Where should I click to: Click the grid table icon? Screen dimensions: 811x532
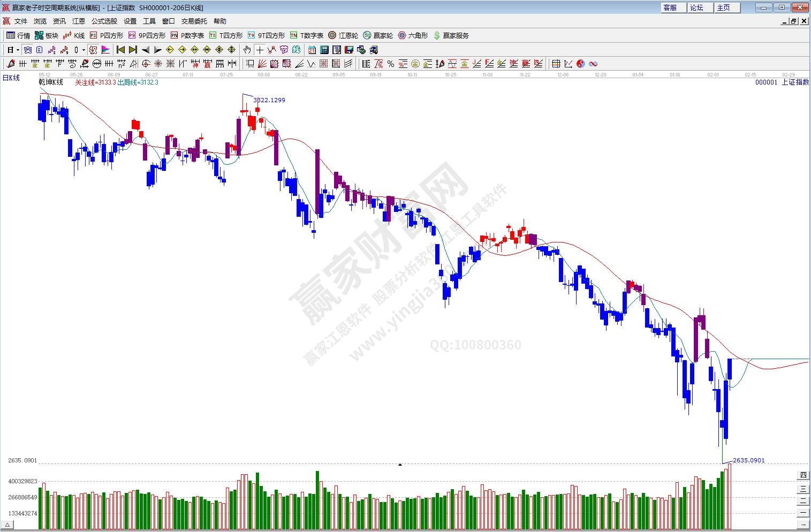pos(556,64)
